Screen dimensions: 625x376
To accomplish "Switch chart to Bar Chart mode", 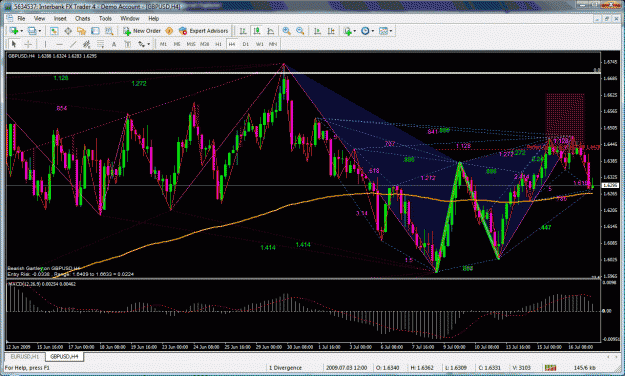I will (243, 31).
